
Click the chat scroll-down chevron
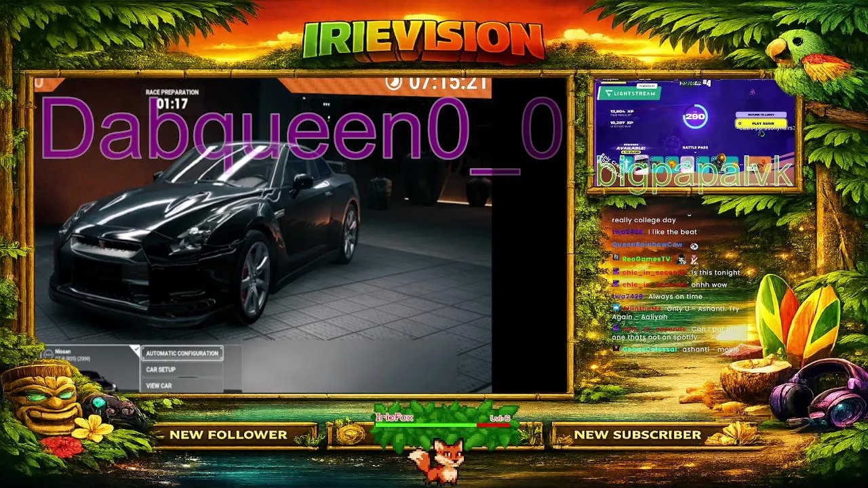pyautogui.click(x=689, y=214)
